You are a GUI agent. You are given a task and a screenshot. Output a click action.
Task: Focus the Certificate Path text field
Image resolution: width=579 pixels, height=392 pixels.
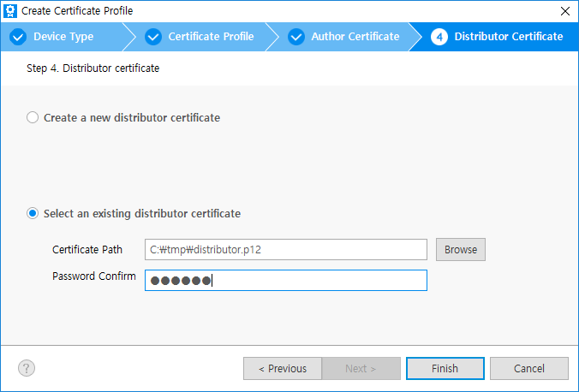285,249
